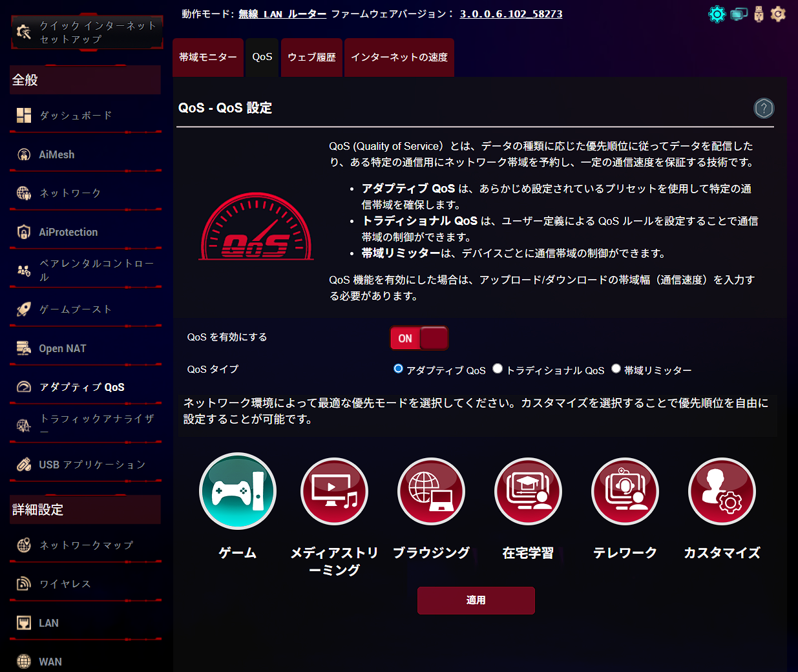Open the 無線 LAN ルーター operation mode link
This screenshot has width=798, height=672.
pos(282,14)
